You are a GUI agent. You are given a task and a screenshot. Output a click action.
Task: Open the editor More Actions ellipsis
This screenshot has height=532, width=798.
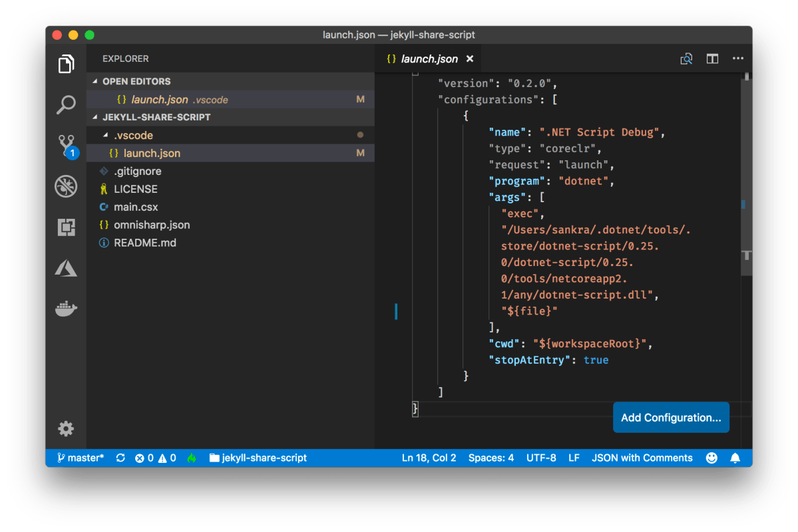pos(738,59)
